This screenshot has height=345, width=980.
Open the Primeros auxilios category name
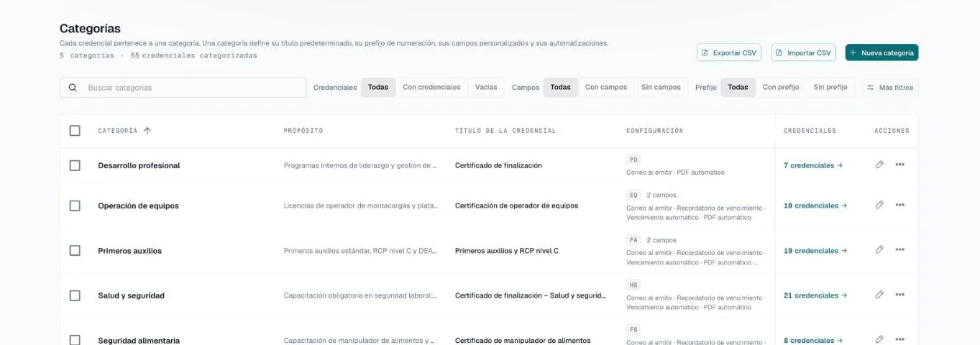[x=129, y=251]
